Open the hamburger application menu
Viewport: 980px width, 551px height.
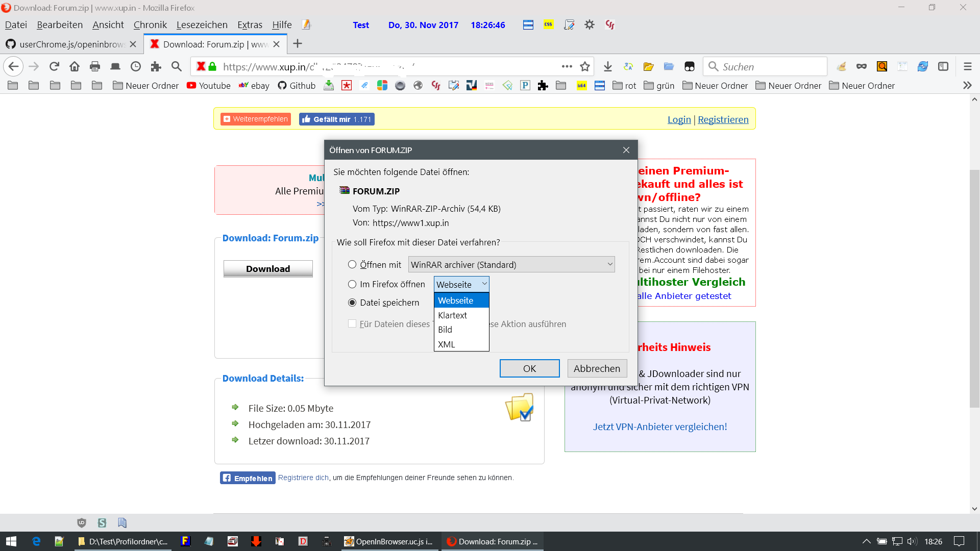pyautogui.click(x=967, y=66)
